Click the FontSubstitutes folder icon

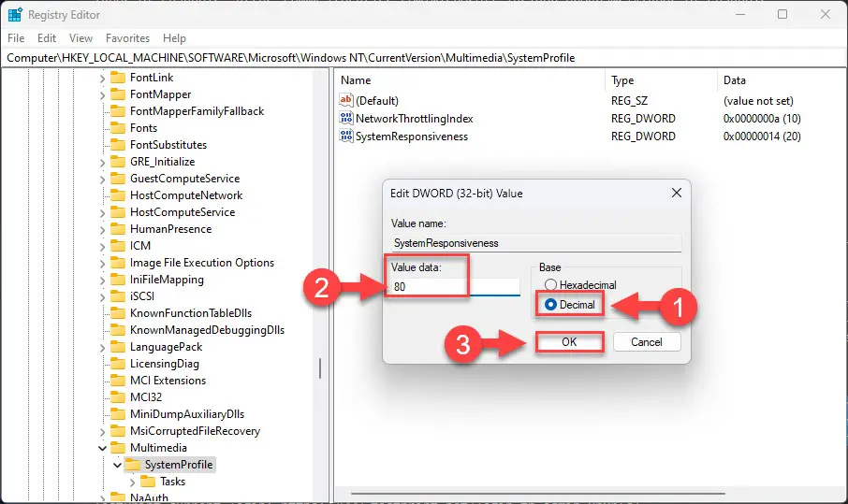117,144
